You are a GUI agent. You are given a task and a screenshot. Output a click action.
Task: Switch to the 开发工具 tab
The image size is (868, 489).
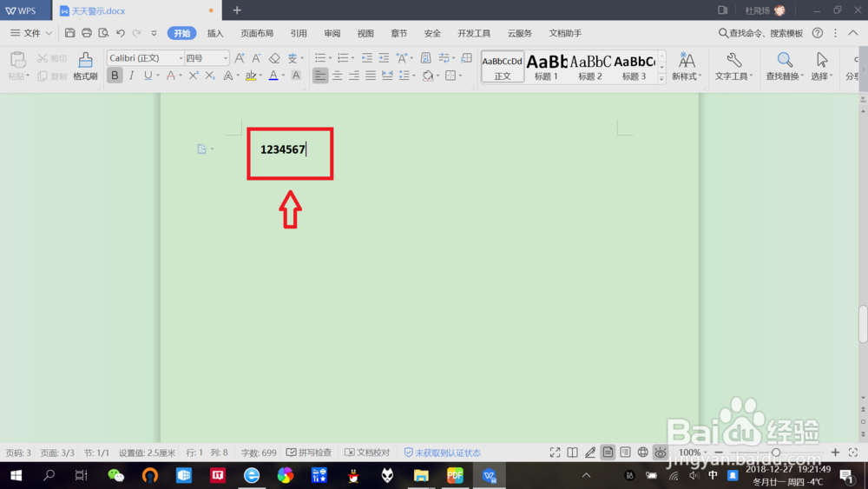[474, 33]
